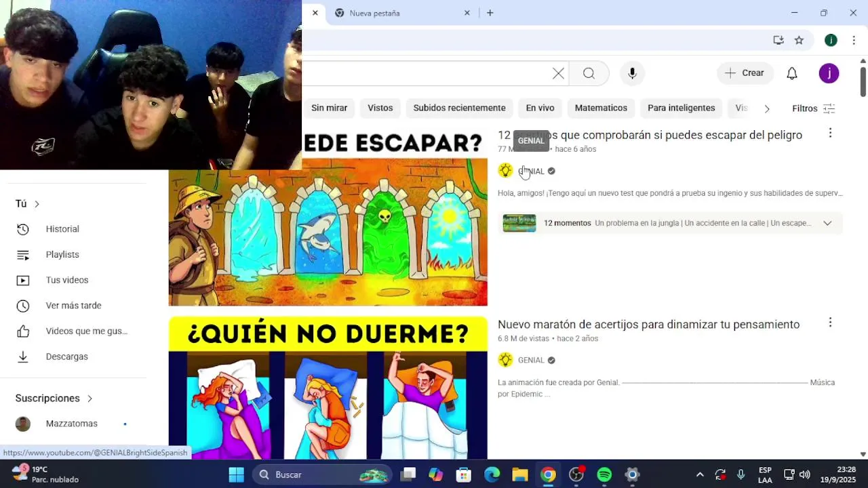Open Copilot from the taskbar

pyautogui.click(x=435, y=474)
